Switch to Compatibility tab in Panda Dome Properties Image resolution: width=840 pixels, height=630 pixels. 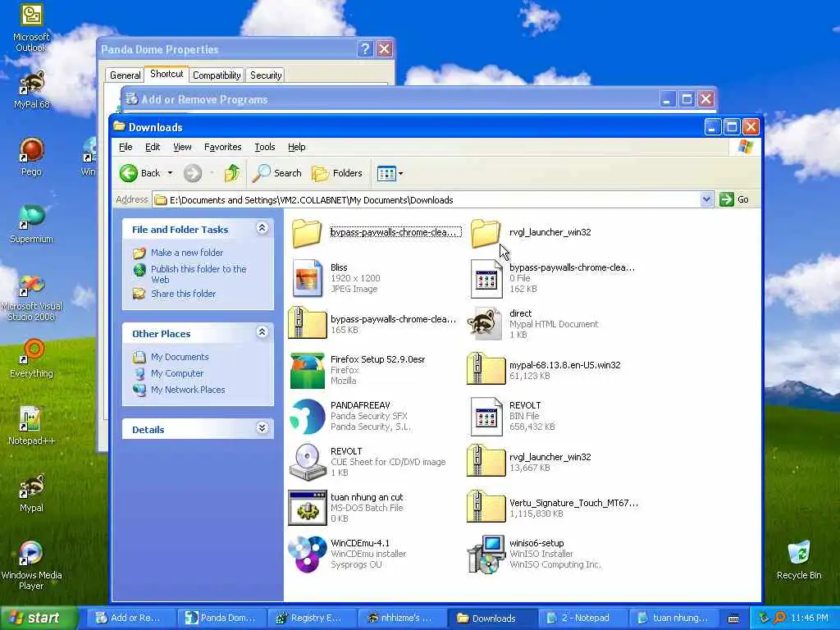(x=217, y=75)
